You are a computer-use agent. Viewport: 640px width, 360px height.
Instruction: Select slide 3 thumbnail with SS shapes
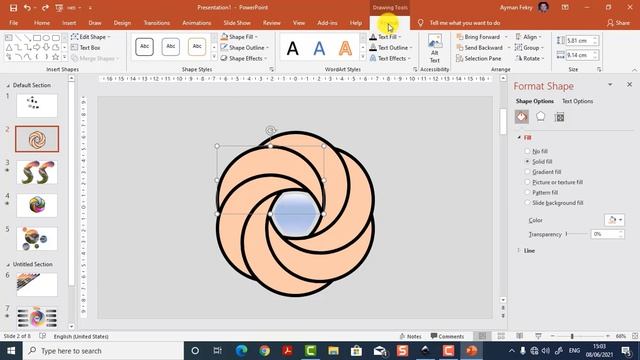(37, 172)
